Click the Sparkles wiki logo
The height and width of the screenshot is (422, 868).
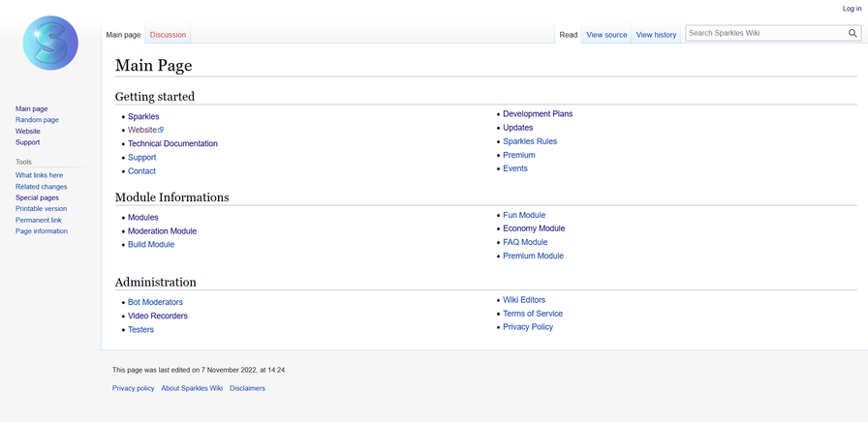pyautogui.click(x=50, y=44)
